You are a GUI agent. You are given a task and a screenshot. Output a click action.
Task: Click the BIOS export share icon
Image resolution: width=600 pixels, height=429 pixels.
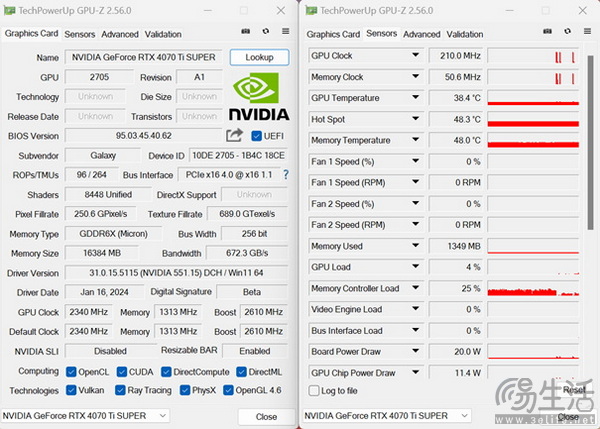234,135
